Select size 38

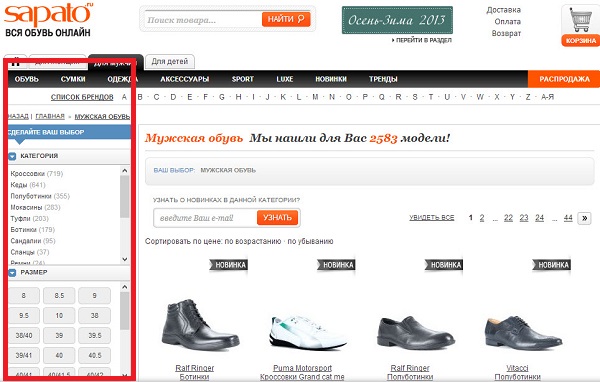95,315
